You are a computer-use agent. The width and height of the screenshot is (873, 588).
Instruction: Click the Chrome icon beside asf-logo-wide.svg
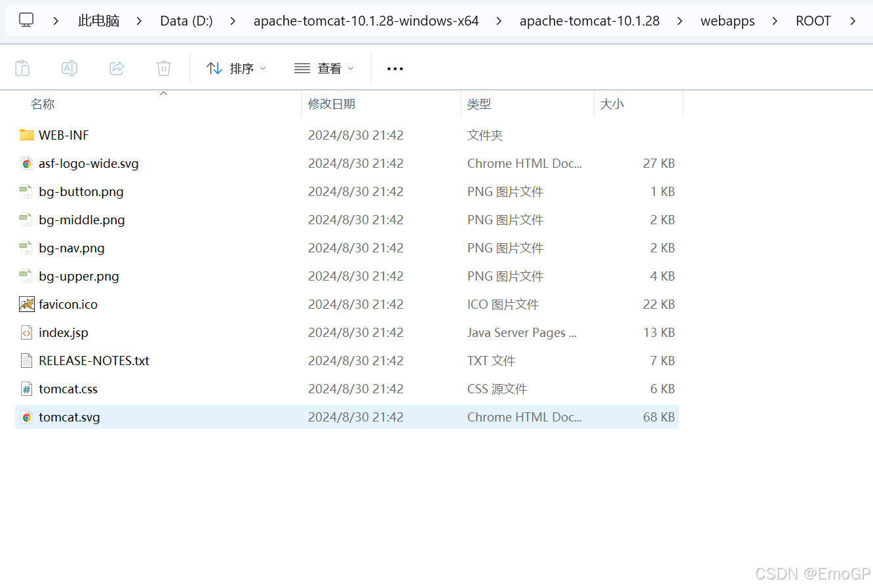(27, 163)
